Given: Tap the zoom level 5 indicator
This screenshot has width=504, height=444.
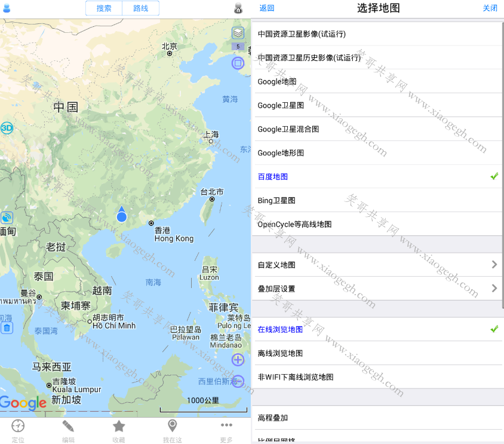Looking at the screenshot, I should 238,47.
